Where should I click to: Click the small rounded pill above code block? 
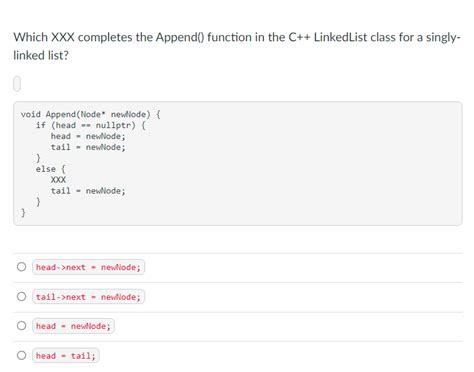(17, 83)
